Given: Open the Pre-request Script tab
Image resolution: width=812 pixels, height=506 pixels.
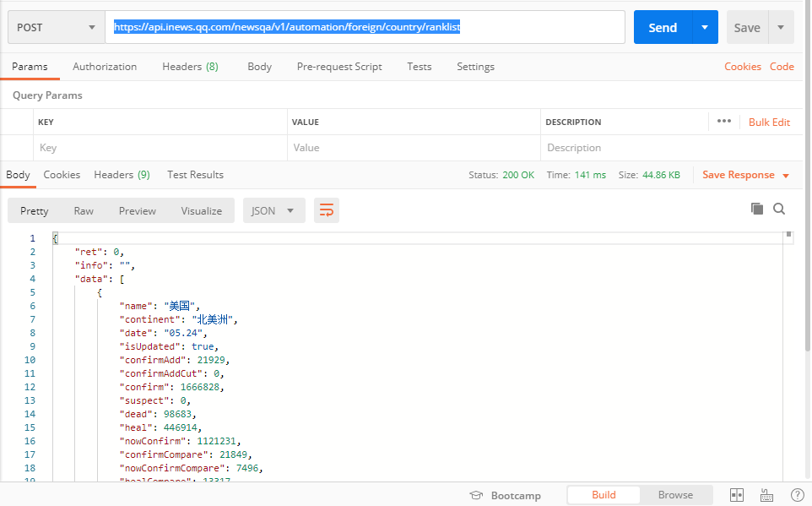Looking at the screenshot, I should coord(339,67).
